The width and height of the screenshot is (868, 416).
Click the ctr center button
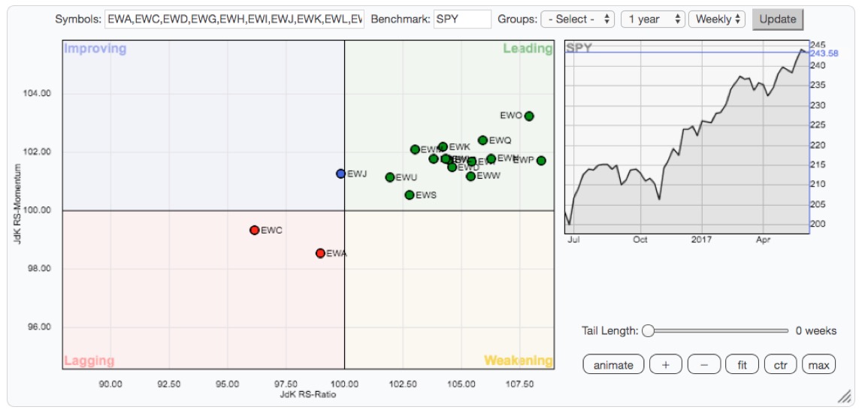coord(781,364)
